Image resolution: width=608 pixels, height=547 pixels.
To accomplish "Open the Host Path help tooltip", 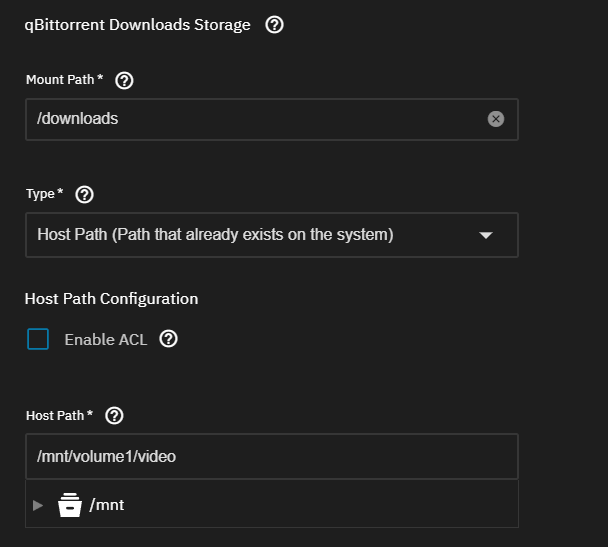I will coord(114,416).
